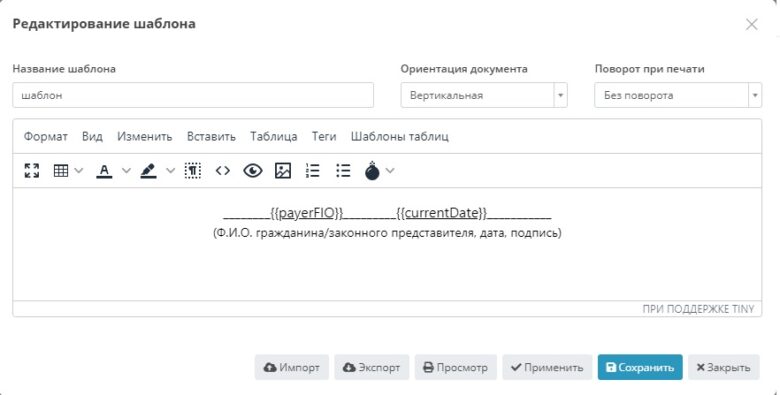
Task: Click the Ф.И.О. гражданина caption line
Action: pos(387,233)
